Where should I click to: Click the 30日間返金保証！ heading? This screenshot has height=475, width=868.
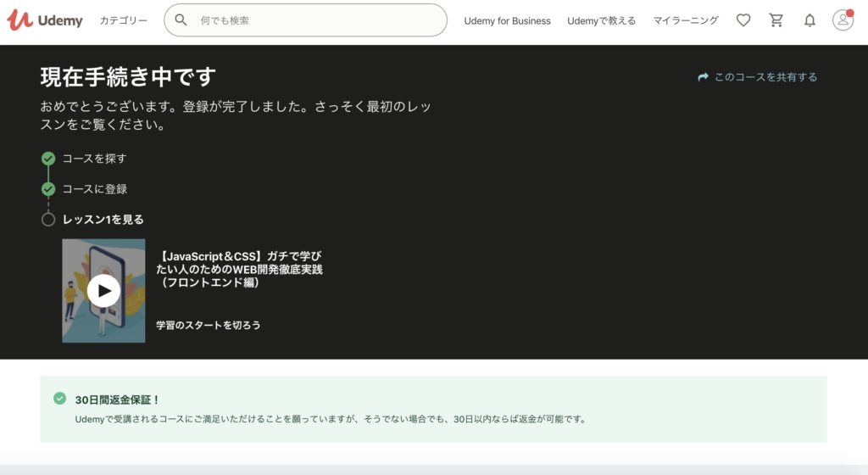(x=117, y=400)
